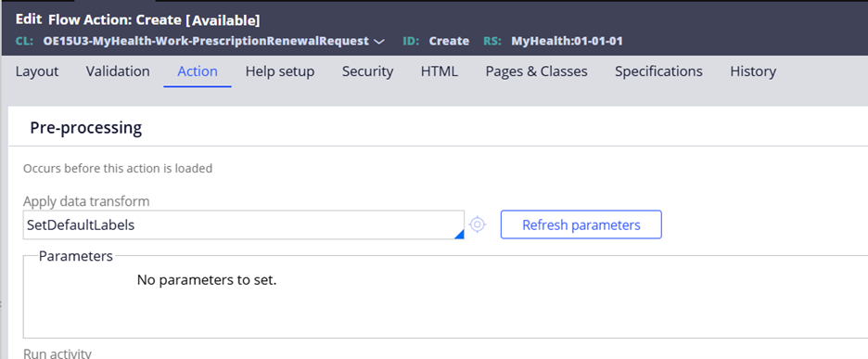
Task: Click the class name OE15U3-MyHealth-Work-PrescriptionRenewalRequest
Action: [x=206, y=41]
